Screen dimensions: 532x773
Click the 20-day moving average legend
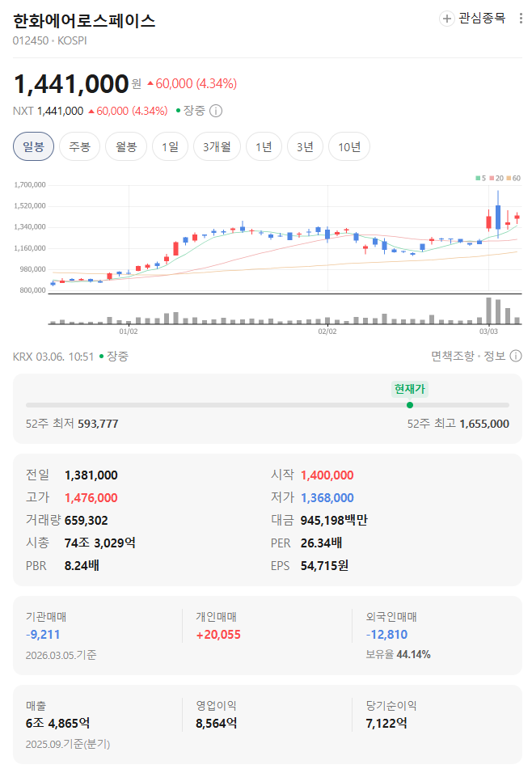click(x=496, y=178)
